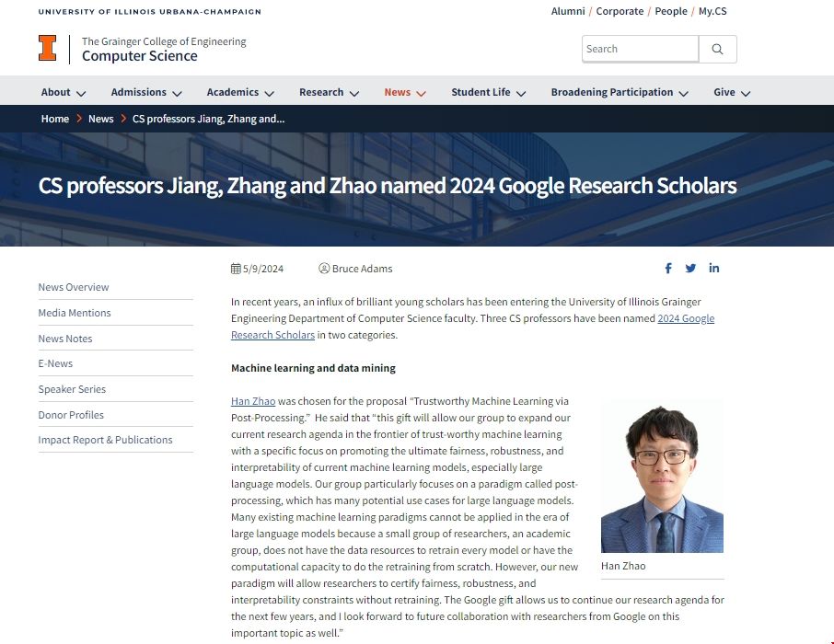
Task: Click the My.CS link
Action: [x=712, y=11]
